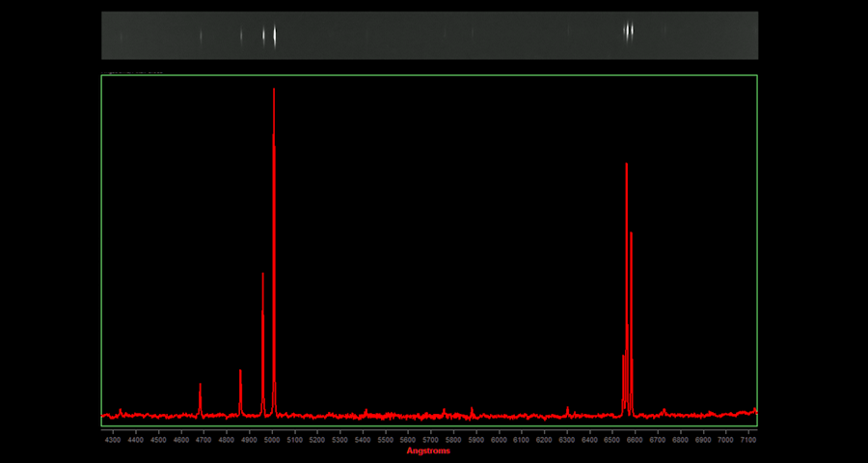The image size is (868, 463).
Task: Click the peak near 6583 Angstroms
Action: (632, 235)
